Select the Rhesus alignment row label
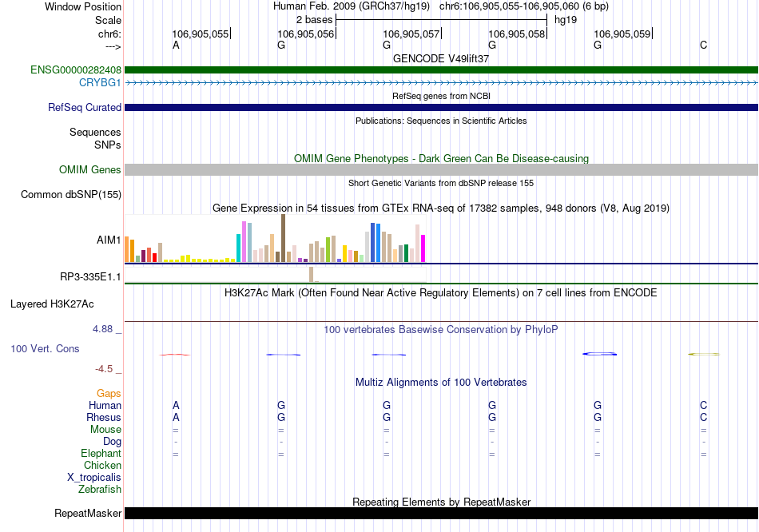The height and width of the screenshot is (532, 759). pos(104,418)
